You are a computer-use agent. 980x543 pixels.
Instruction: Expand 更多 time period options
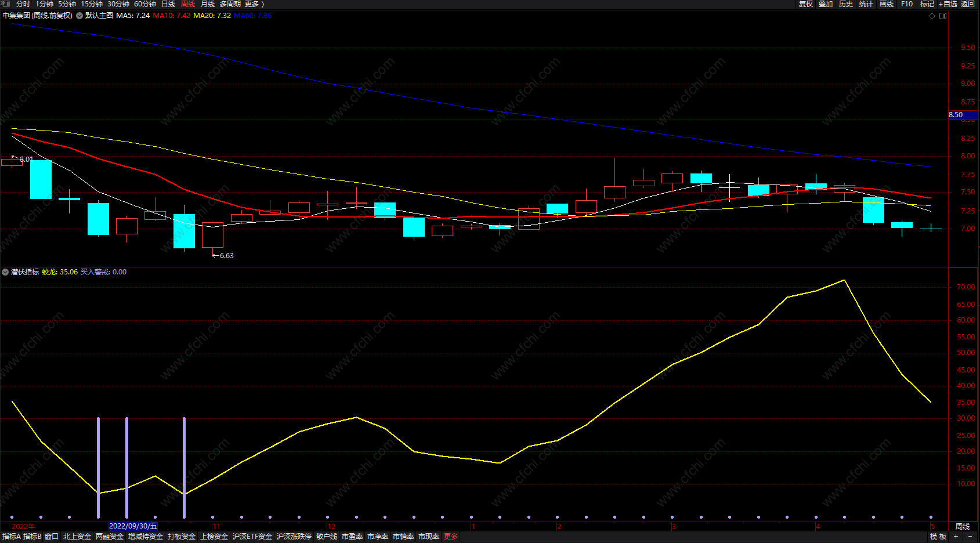254,4
